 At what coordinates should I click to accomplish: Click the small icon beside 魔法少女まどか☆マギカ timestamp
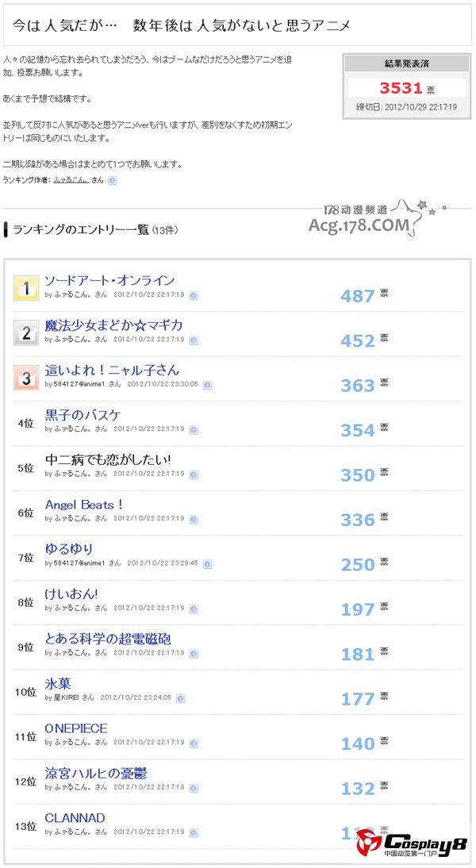(194, 340)
